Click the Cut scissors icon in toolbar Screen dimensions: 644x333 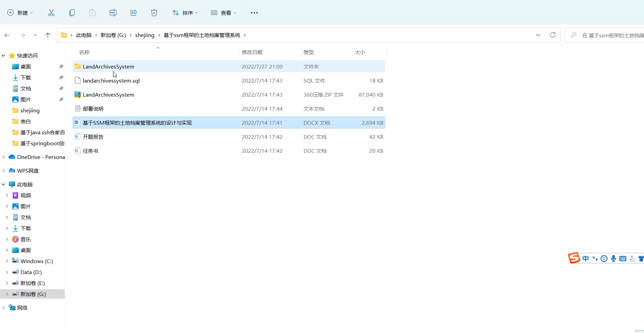coord(51,13)
